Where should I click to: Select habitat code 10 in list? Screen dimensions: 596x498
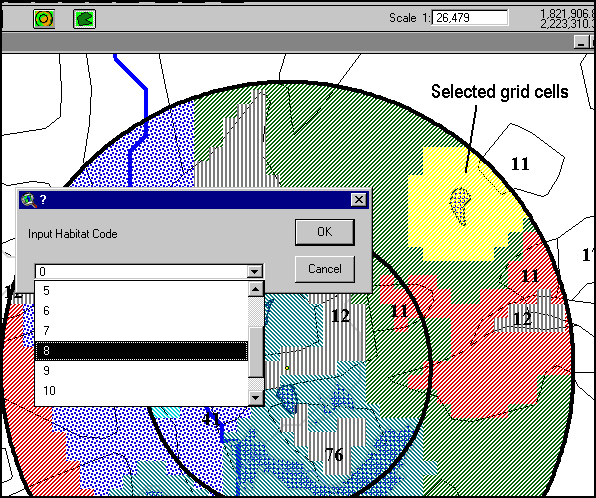141,390
